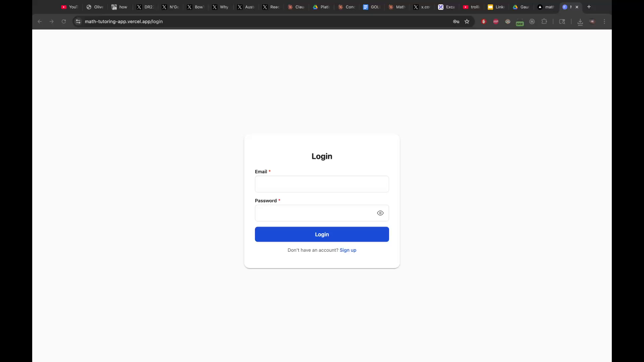Switch to the Excalidraw tab
The width and height of the screenshot is (644, 362).
pos(446,7)
